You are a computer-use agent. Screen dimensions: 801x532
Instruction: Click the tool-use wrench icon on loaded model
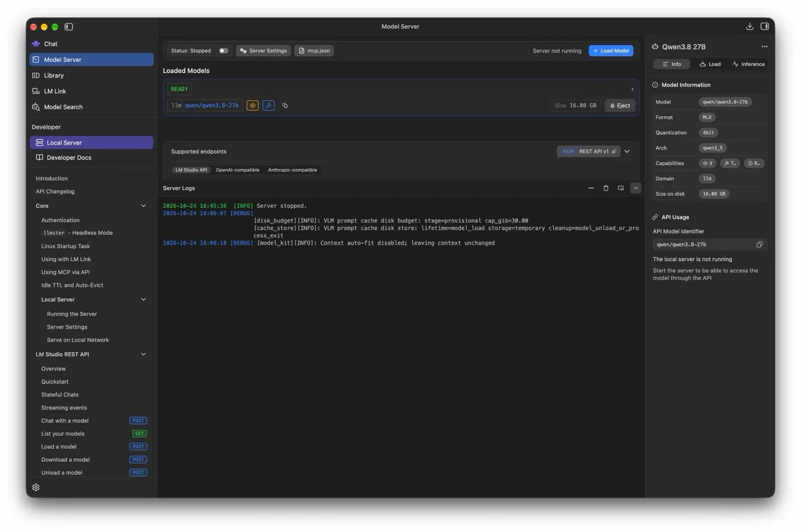[x=268, y=106]
